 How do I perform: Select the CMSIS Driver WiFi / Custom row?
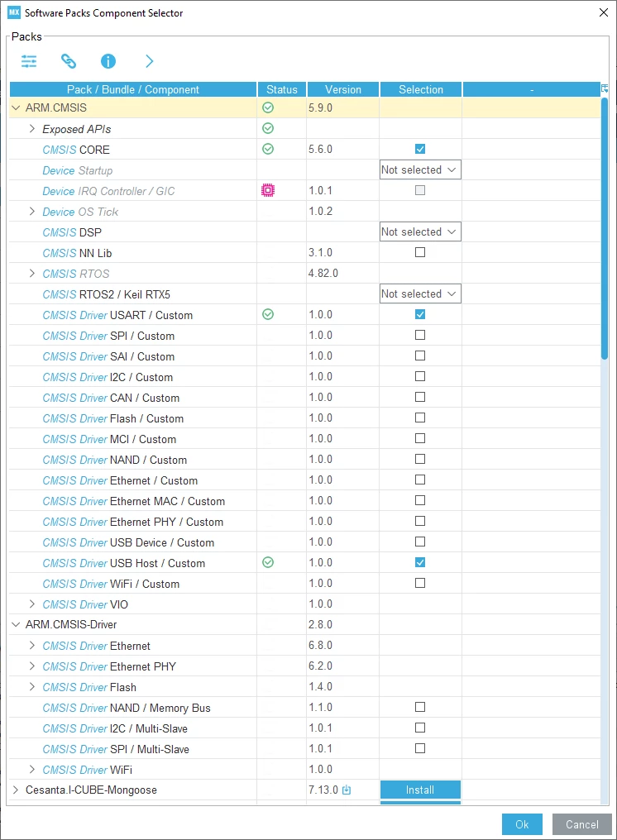click(x=304, y=584)
